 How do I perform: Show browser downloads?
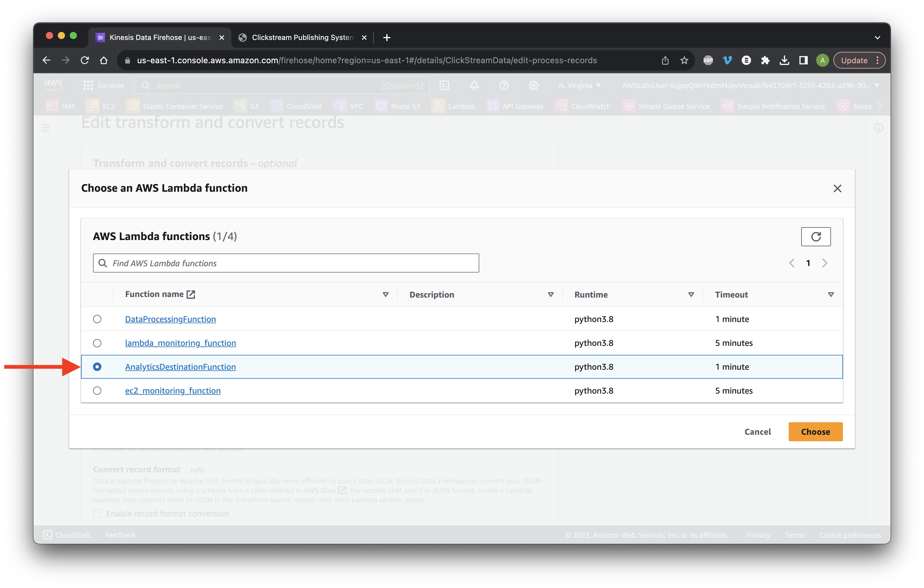click(784, 60)
